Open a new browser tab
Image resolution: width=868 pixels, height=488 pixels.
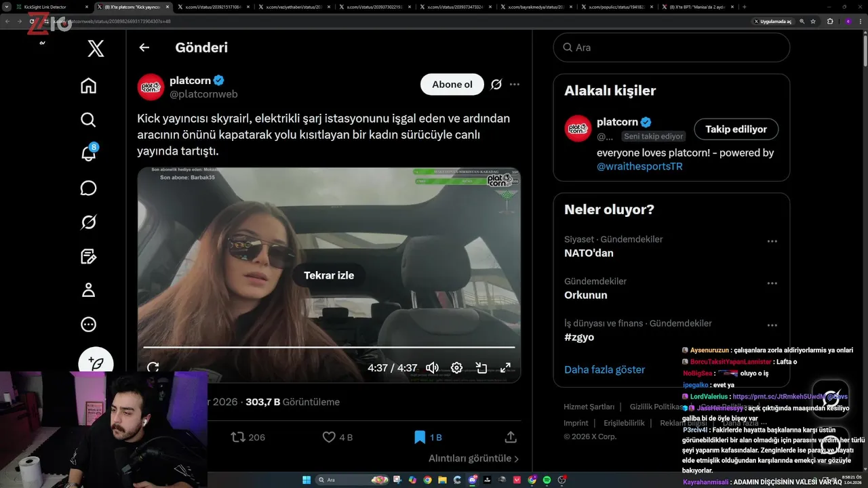pyautogui.click(x=745, y=7)
